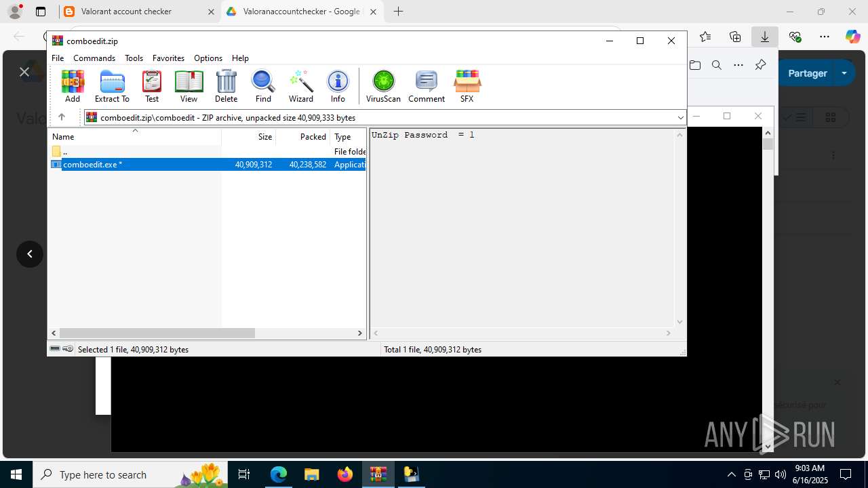Search downloads using the magnifier icon
This screenshot has width=868, height=488.
click(717, 65)
